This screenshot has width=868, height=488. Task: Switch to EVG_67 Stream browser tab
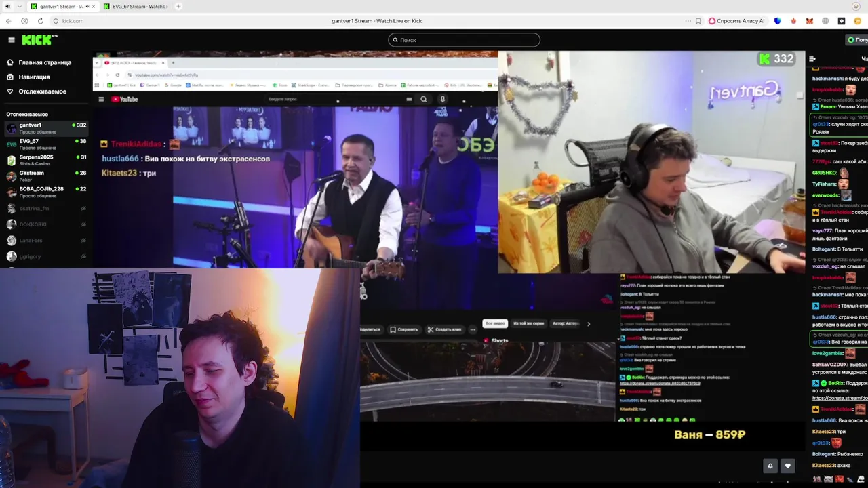[x=136, y=6]
